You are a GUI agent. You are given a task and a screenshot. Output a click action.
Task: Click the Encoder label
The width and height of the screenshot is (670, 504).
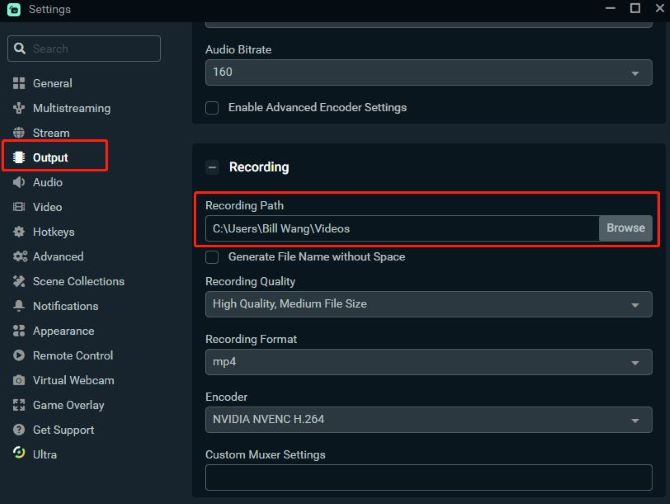click(x=226, y=397)
